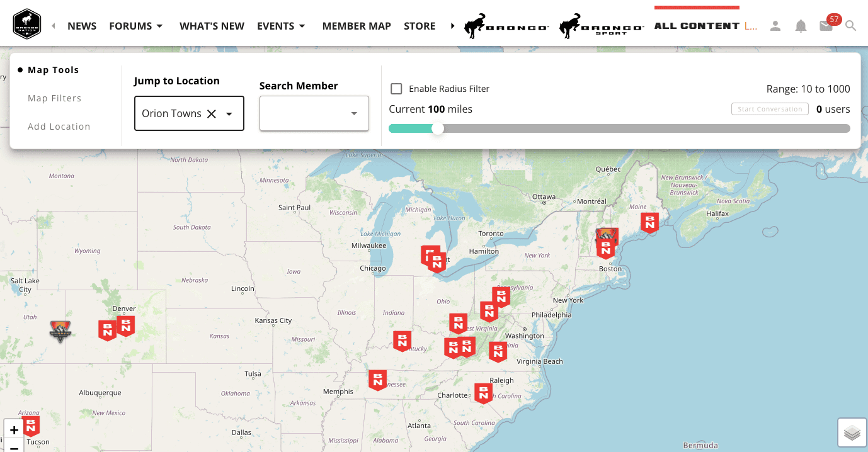Click the Bronco brand logo
Viewport: 868px width, 452px height.
tap(507, 26)
